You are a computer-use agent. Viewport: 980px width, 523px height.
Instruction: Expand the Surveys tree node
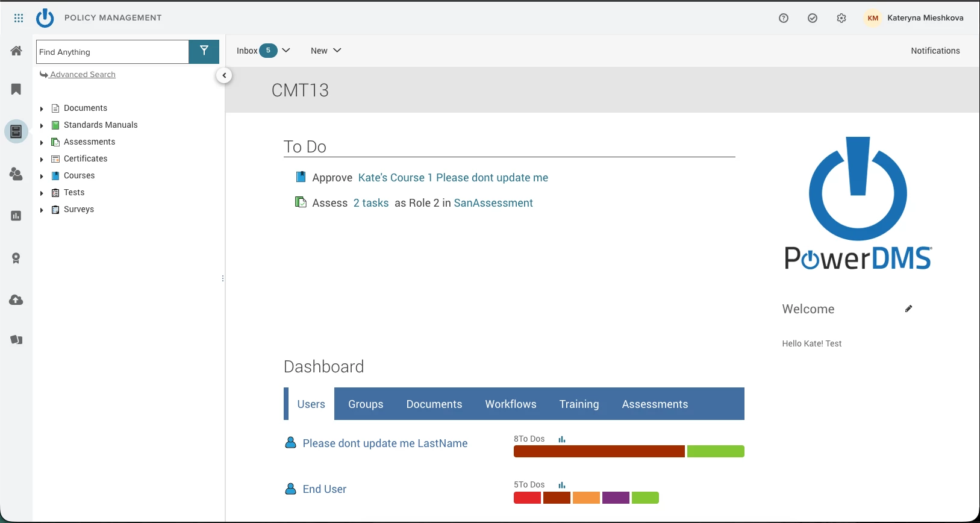tap(42, 210)
